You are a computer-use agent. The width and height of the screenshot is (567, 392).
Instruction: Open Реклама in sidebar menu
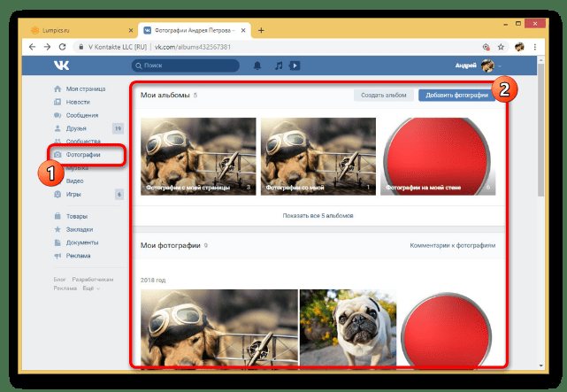point(78,256)
